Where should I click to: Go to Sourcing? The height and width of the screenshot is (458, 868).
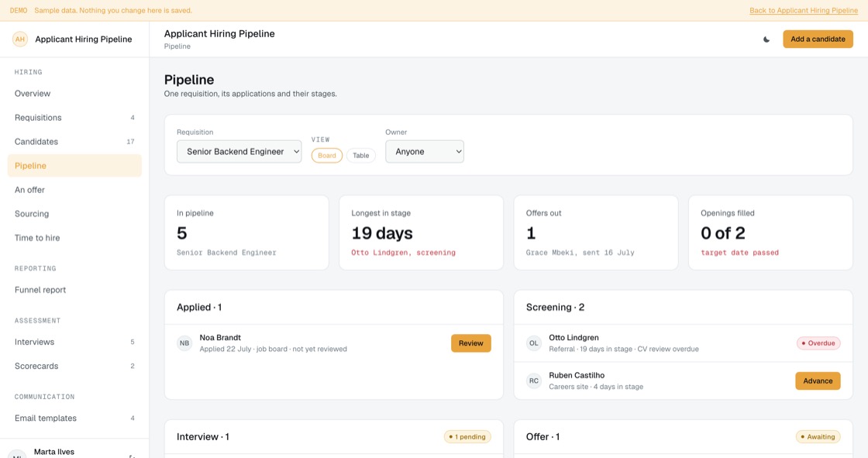(x=74, y=214)
